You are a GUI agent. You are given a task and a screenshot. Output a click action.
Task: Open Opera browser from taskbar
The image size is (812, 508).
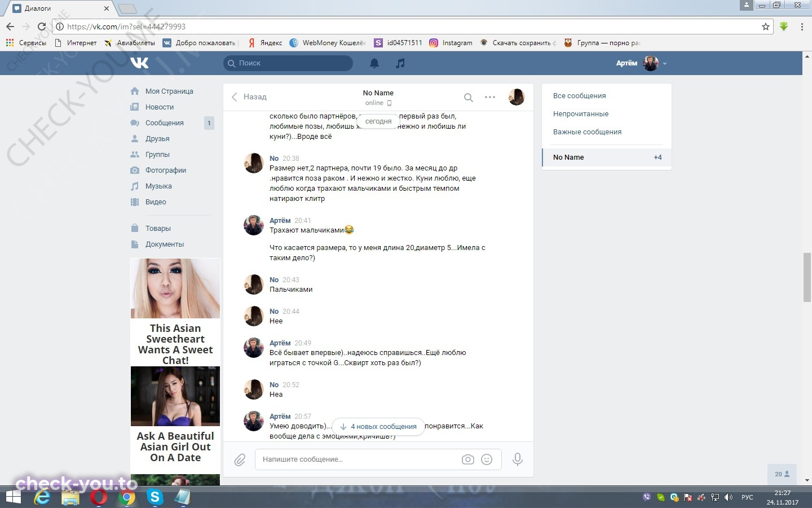point(98,497)
